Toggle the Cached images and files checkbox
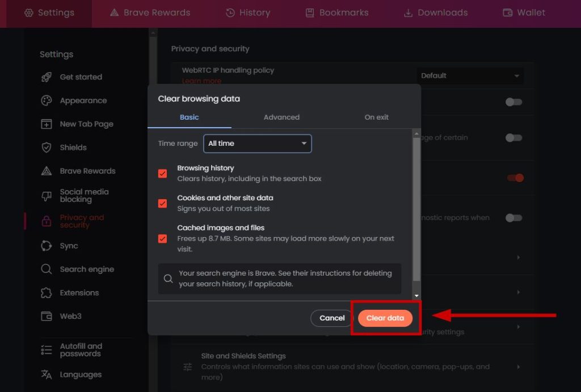 163,238
